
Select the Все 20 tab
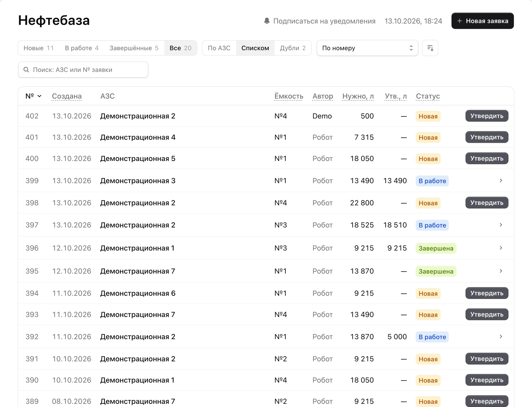(x=180, y=48)
